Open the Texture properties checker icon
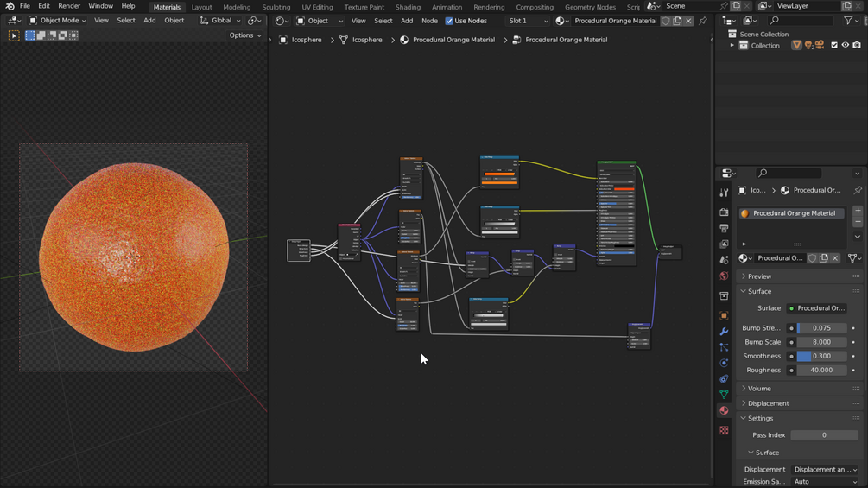The image size is (868, 488). (x=724, y=429)
